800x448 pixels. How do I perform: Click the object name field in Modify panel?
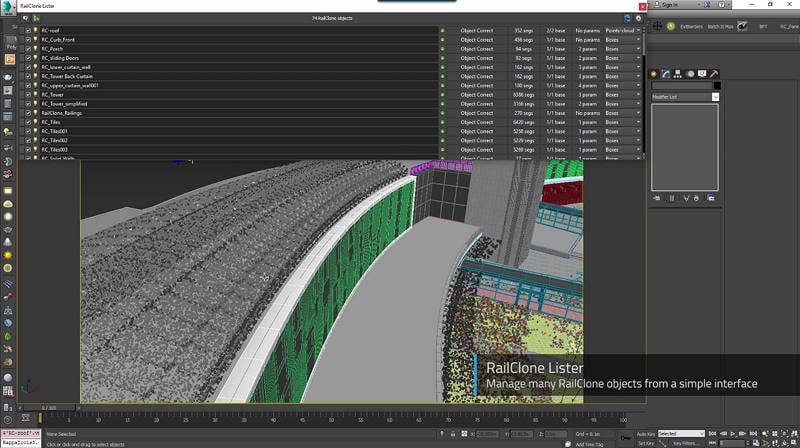click(x=682, y=86)
